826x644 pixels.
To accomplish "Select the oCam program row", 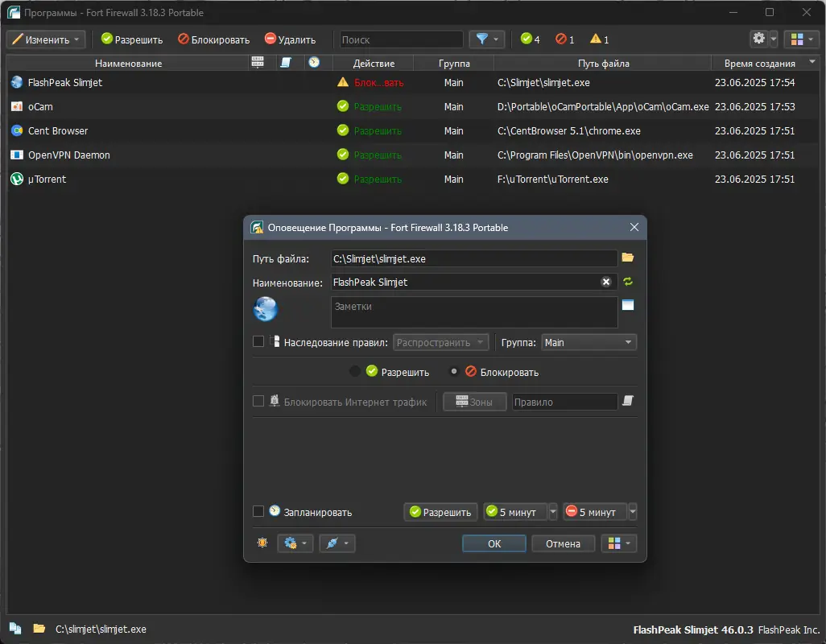I will (x=413, y=107).
